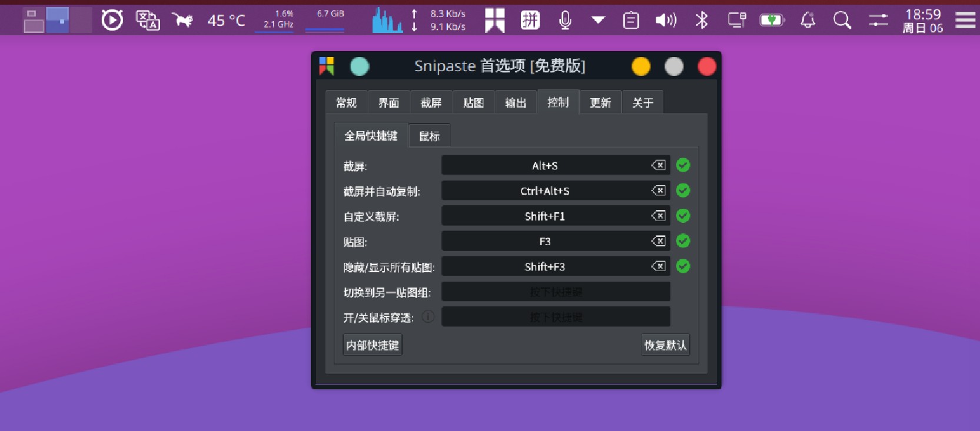Switch to 贴图 tab
The height and width of the screenshot is (431, 980).
(x=473, y=103)
